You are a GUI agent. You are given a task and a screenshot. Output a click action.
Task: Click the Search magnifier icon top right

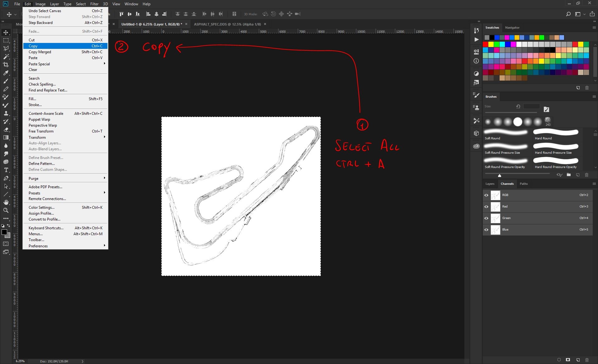(568, 14)
